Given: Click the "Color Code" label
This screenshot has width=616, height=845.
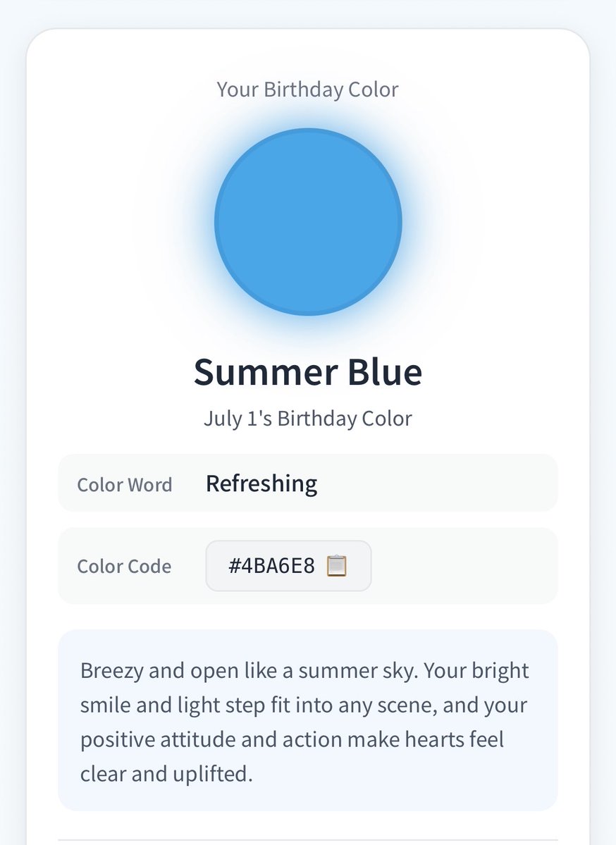Looking at the screenshot, I should pos(124,566).
